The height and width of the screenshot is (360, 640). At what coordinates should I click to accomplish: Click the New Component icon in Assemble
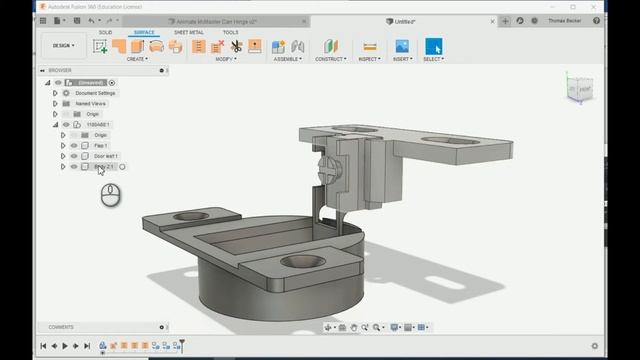(x=278, y=47)
